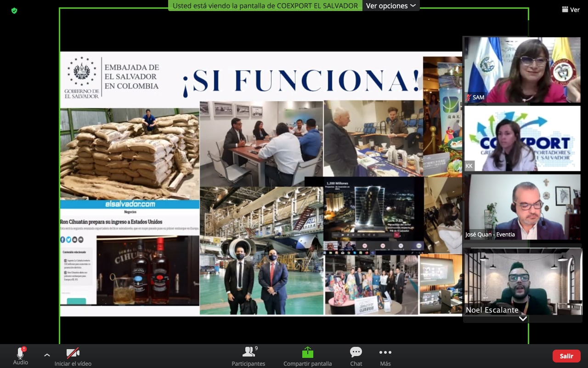The image size is (588, 368).
Task: Click the coffee sacks photo in slide
Action: (x=130, y=154)
